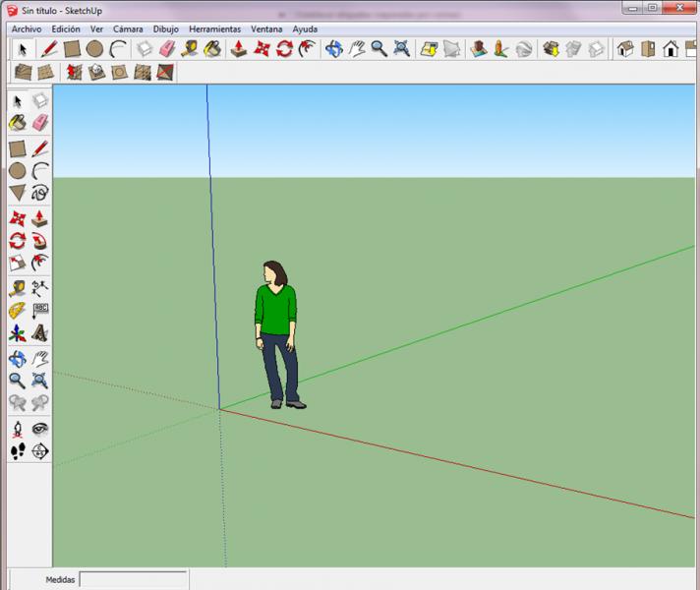Activate the Follow Me tool
Image resolution: width=700 pixels, height=590 pixels.
click(x=40, y=240)
